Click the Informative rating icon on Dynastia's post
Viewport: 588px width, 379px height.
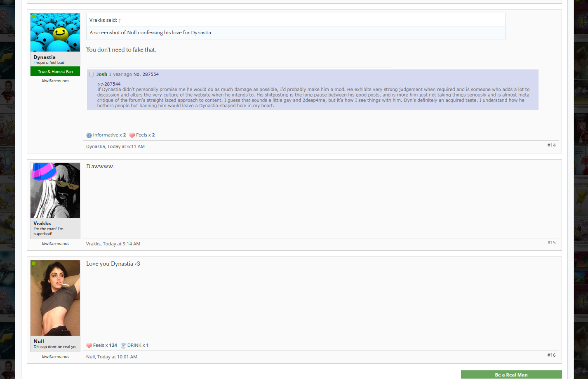pos(89,135)
